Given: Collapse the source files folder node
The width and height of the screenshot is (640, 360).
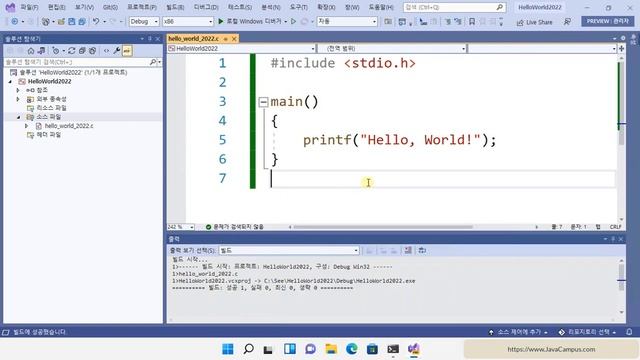Looking at the screenshot, I should pyautogui.click(x=18, y=117).
